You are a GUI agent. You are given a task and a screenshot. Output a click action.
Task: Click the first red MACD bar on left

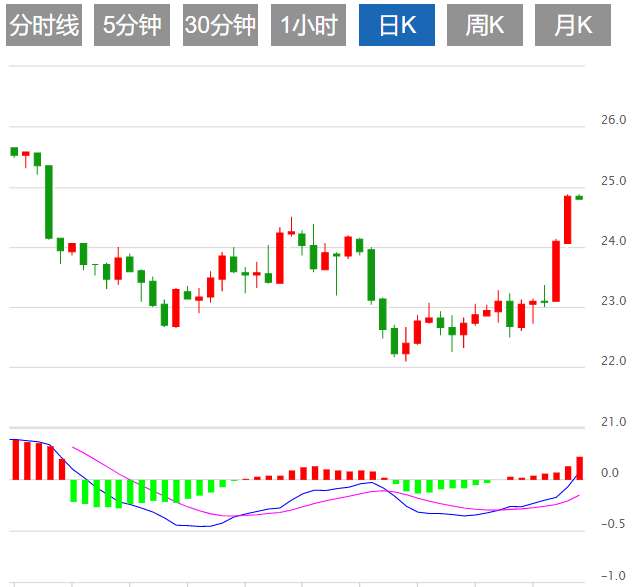click(14, 458)
